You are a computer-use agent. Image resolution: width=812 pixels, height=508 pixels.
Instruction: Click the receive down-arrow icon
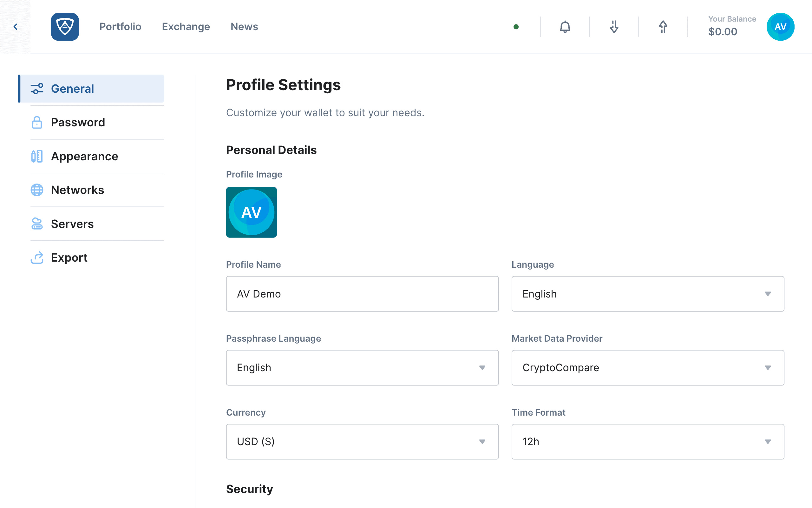click(x=614, y=27)
